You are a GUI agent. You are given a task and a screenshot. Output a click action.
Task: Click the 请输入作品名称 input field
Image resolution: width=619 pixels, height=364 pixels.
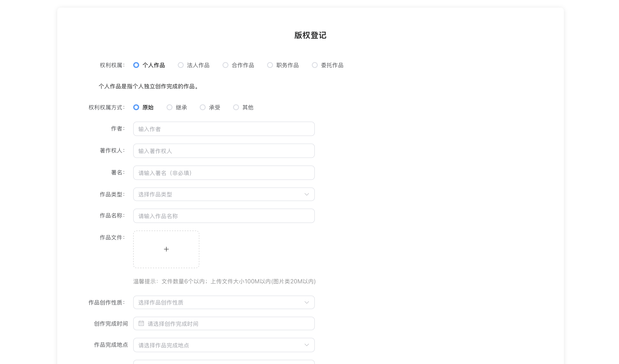coord(224,216)
